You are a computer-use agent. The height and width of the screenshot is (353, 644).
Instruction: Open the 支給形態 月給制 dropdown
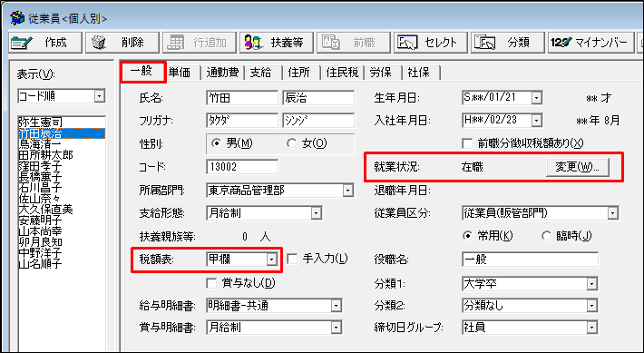click(x=316, y=213)
